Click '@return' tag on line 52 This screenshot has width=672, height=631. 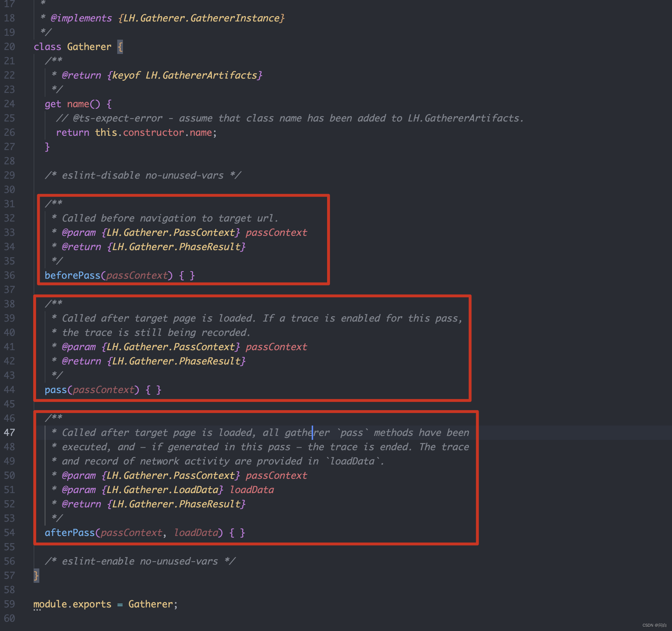(81, 504)
